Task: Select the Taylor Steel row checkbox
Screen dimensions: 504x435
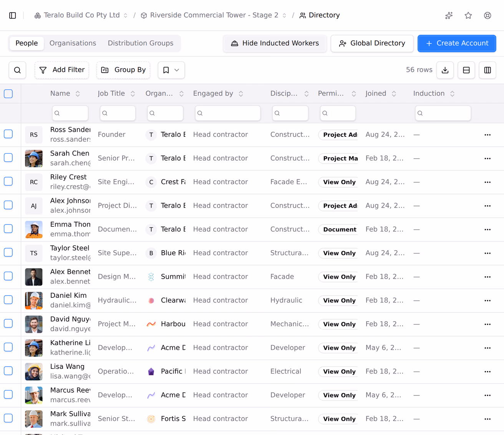Action: coord(8,252)
